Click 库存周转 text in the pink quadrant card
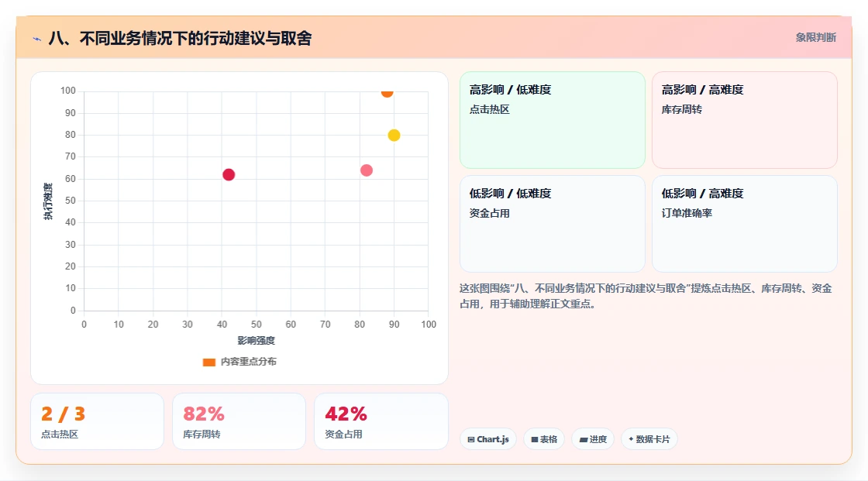Viewport: 868px width, 481px height. tap(681, 109)
